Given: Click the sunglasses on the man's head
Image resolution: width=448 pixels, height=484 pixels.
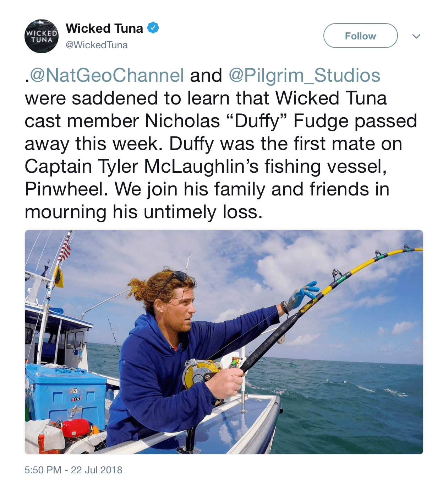Looking at the screenshot, I should tap(176, 278).
